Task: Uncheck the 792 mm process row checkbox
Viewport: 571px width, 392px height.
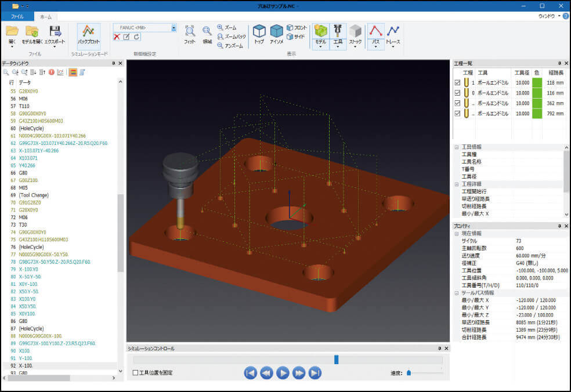Action: 458,113
